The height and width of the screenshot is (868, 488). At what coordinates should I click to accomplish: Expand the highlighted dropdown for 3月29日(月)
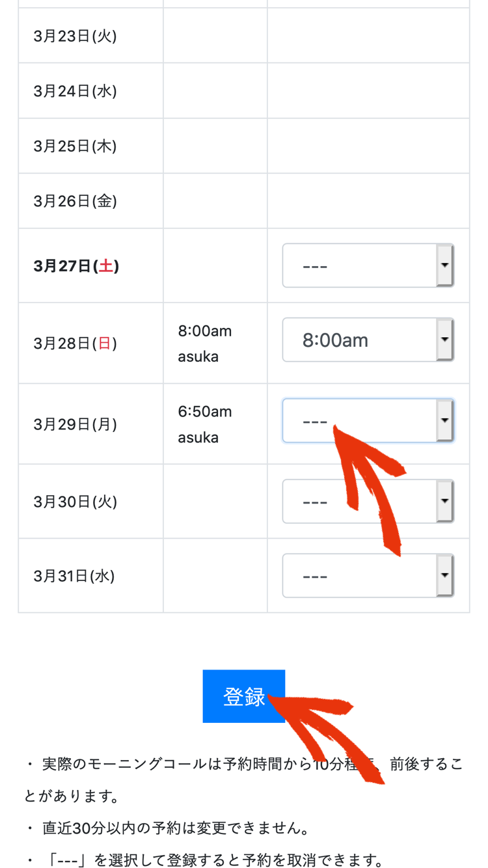[x=368, y=420]
